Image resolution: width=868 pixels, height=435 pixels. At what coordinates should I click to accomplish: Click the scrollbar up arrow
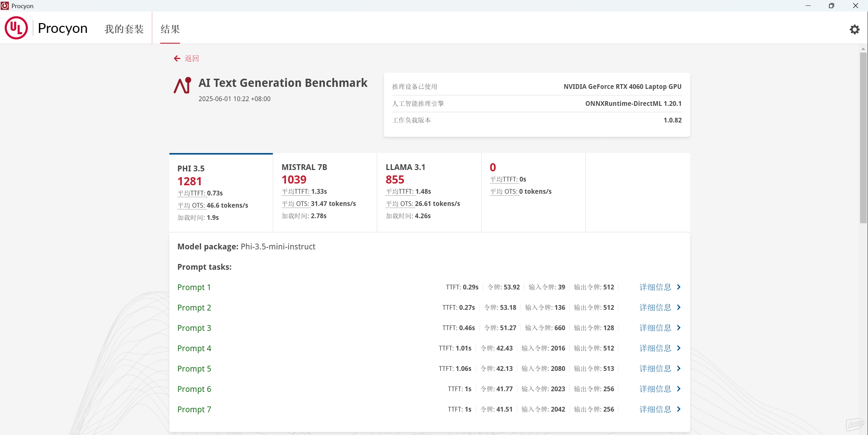[x=863, y=49]
